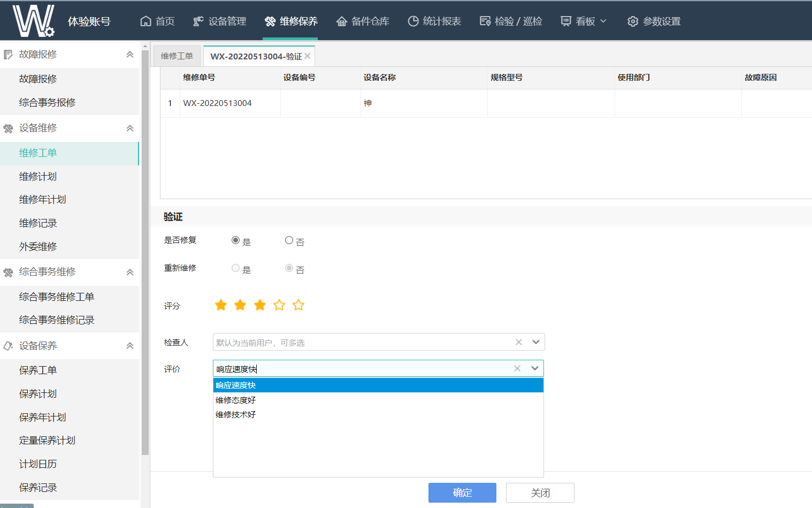
Task: Click the 备件仓库 warehouse icon
Action: [342, 21]
